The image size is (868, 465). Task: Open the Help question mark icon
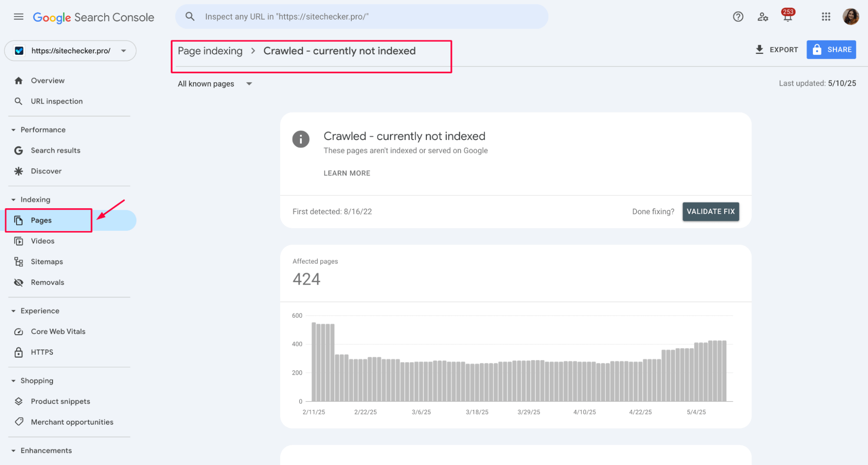[738, 17]
